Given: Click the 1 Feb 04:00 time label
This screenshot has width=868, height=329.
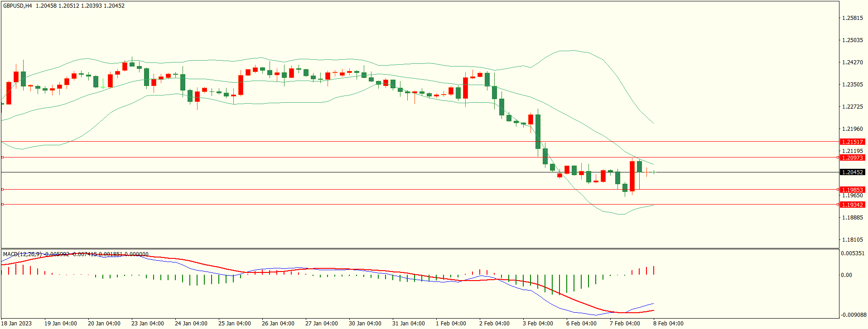Looking at the screenshot, I should pyautogui.click(x=451, y=323).
